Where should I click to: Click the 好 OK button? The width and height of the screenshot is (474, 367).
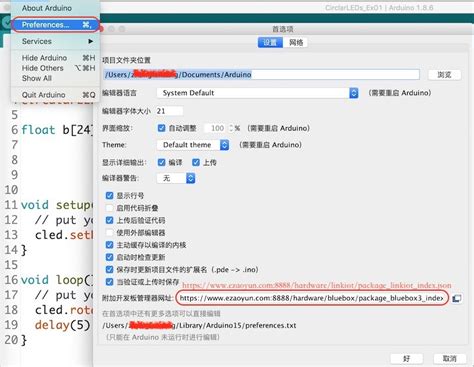pos(407,359)
